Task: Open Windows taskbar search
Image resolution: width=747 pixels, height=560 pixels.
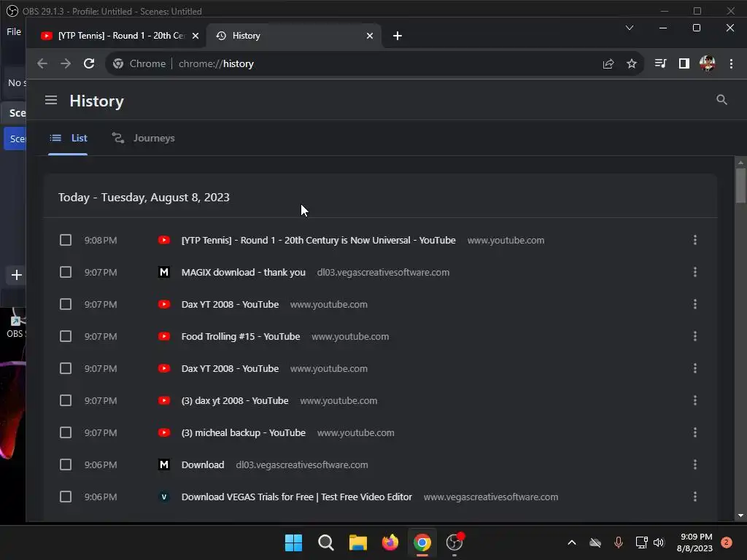Action: (x=326, y=542)
